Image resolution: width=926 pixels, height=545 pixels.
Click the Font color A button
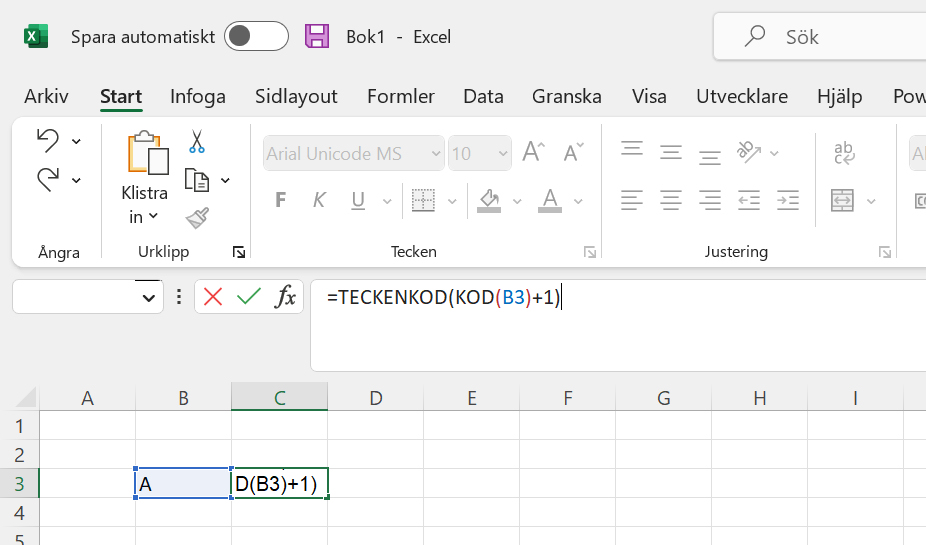[x=550, y=201]
